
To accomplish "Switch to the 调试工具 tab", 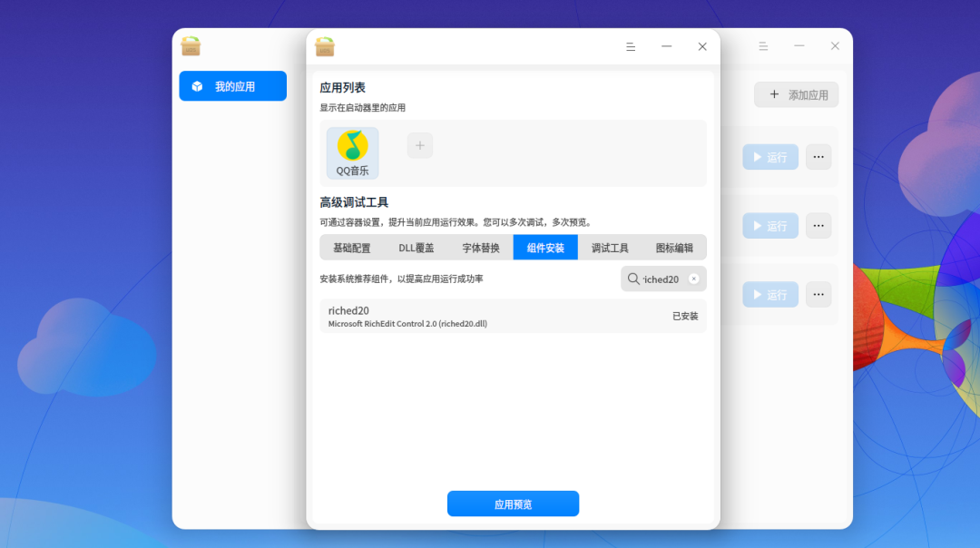I will tap(610, 247).
